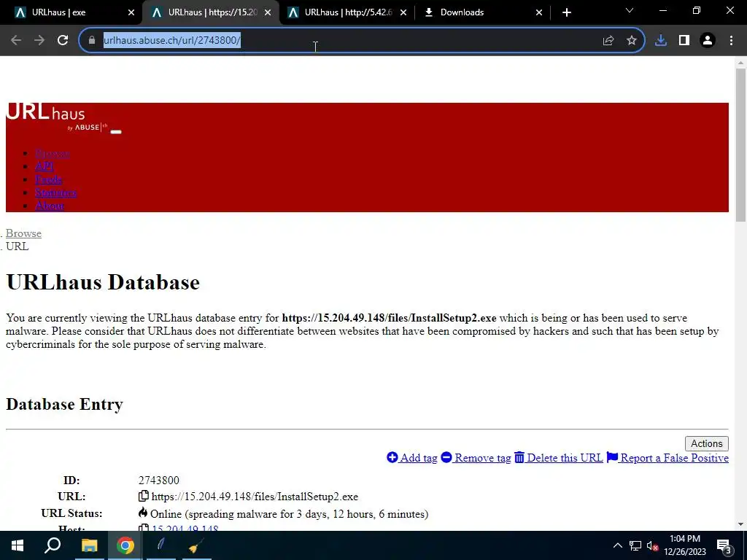The width and height of the screenshot is (747, 560).
Task: Click the ID value 2743800
Action: pyautogui.click(x=158, y=480)
